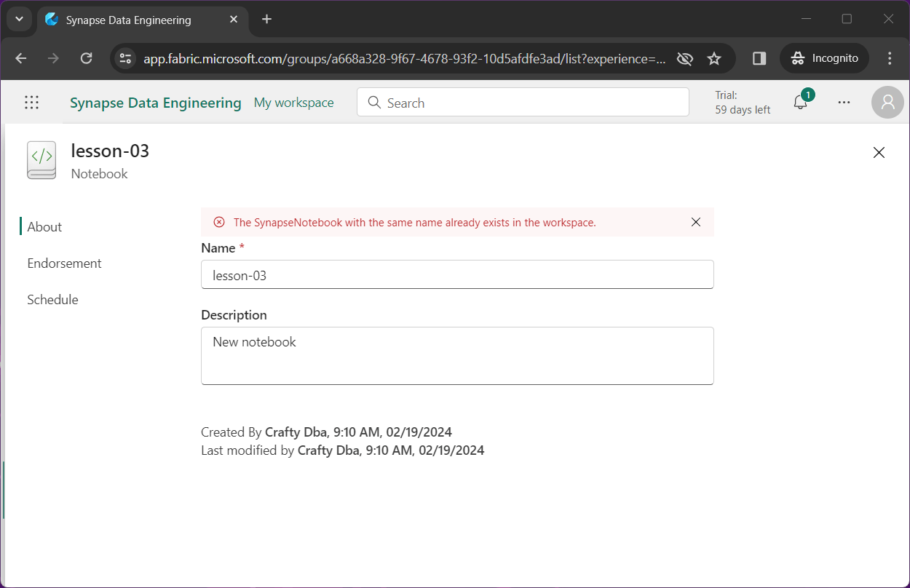Click the tracking protection eye icon

pos(684,58)
